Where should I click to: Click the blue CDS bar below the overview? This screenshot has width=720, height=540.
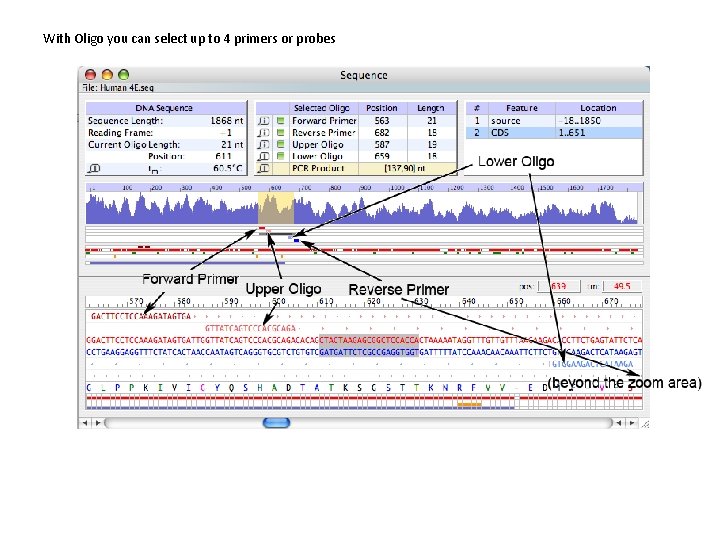point(187,263)
